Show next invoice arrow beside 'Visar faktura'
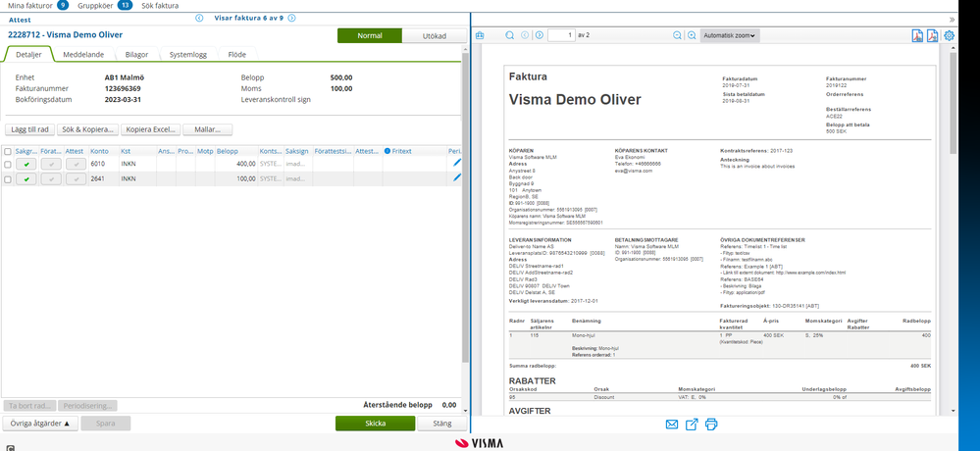980x451 pixels. [x=292, y=18]
